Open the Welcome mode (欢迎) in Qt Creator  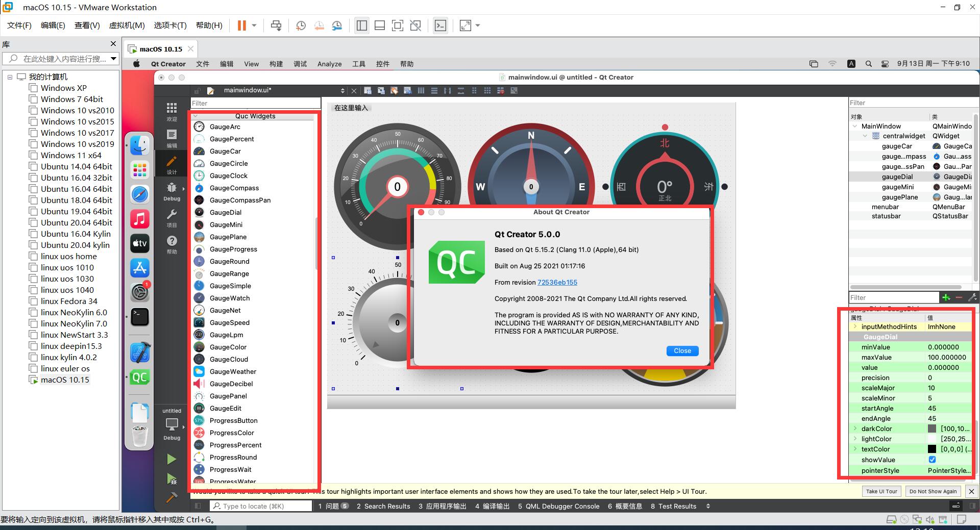171,112
